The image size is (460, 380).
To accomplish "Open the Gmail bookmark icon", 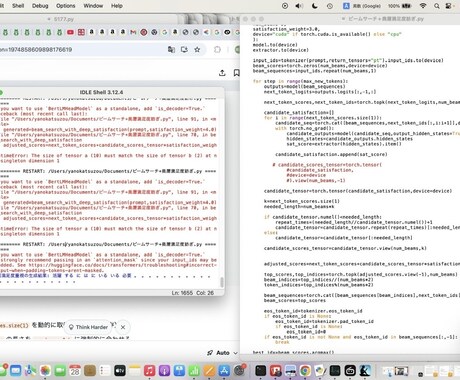I will click(x=133, y=32).
